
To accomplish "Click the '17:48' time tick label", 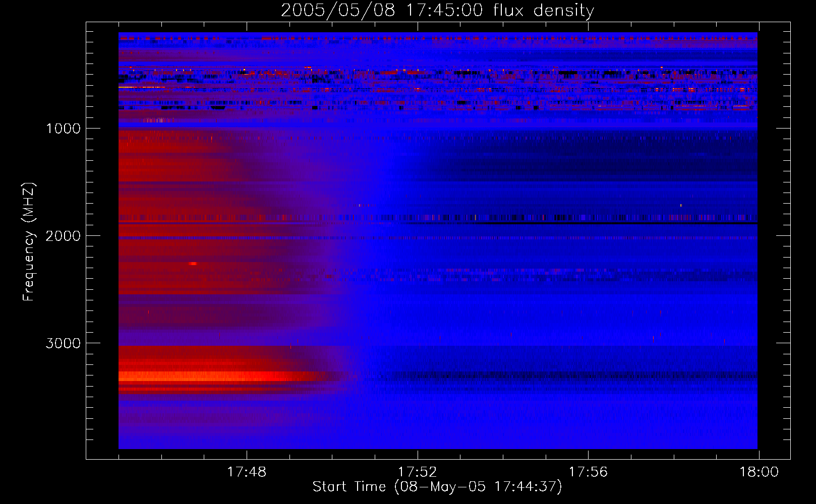I will 247,472.
